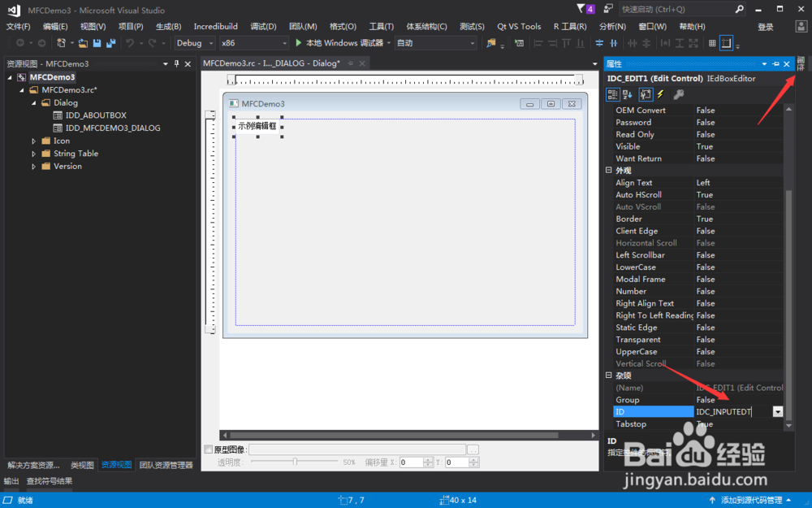This screenshot has width=812, height=508.
Task: Open the ID property value dropdown arrow
Action: coord(778,411)
